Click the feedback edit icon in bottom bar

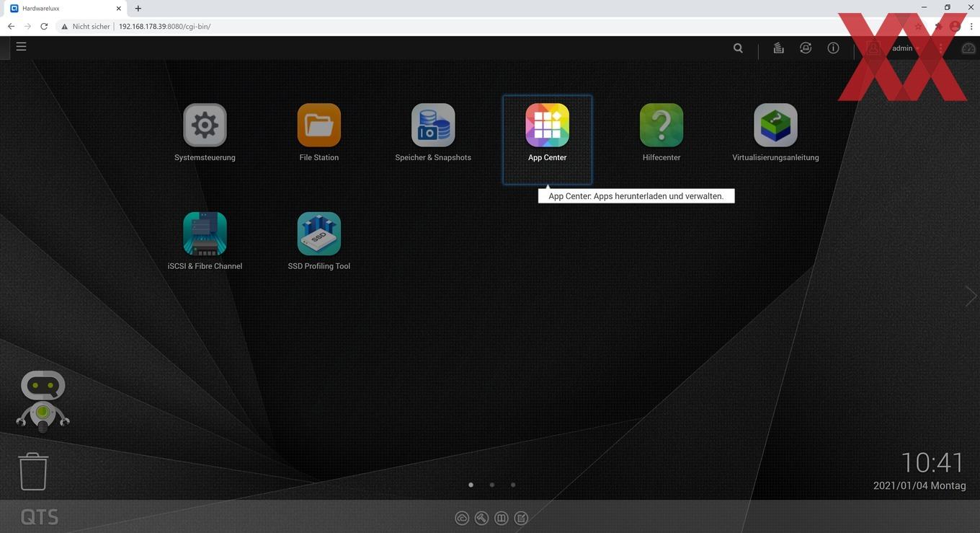522,518
